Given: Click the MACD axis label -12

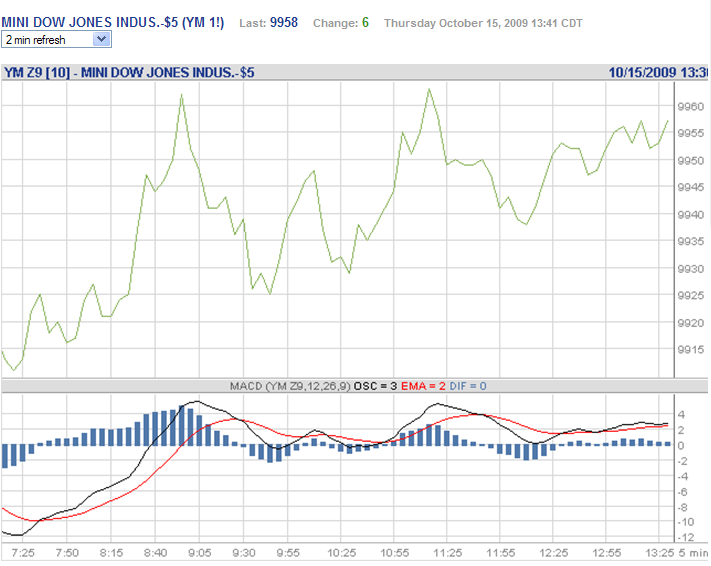Looking at the screenshot, I should point(685,537).
